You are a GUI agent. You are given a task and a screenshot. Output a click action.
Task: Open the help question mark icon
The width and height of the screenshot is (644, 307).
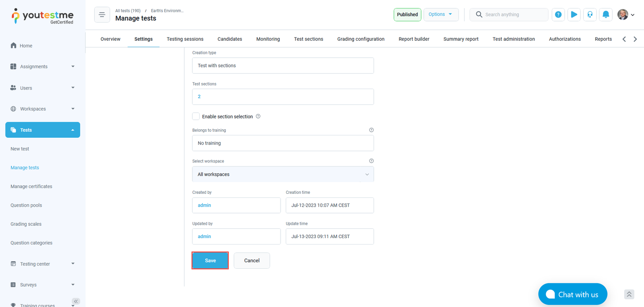point(558,15)
